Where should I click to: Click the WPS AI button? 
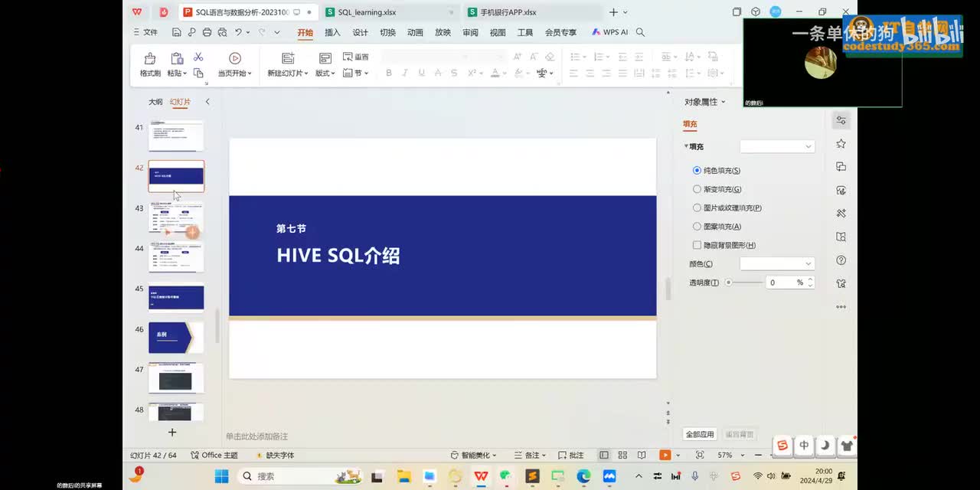pyautogui.click(x=609, y=32)
